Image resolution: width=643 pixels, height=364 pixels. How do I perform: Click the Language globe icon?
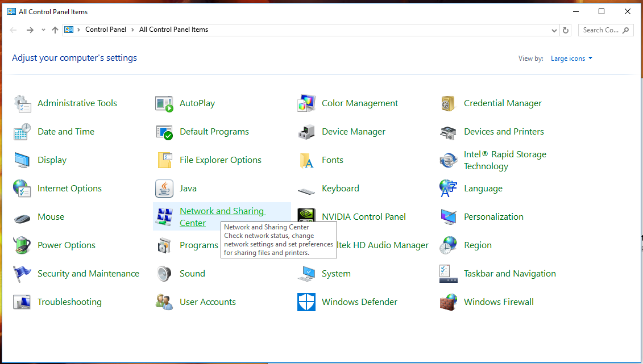coord(448,189)
